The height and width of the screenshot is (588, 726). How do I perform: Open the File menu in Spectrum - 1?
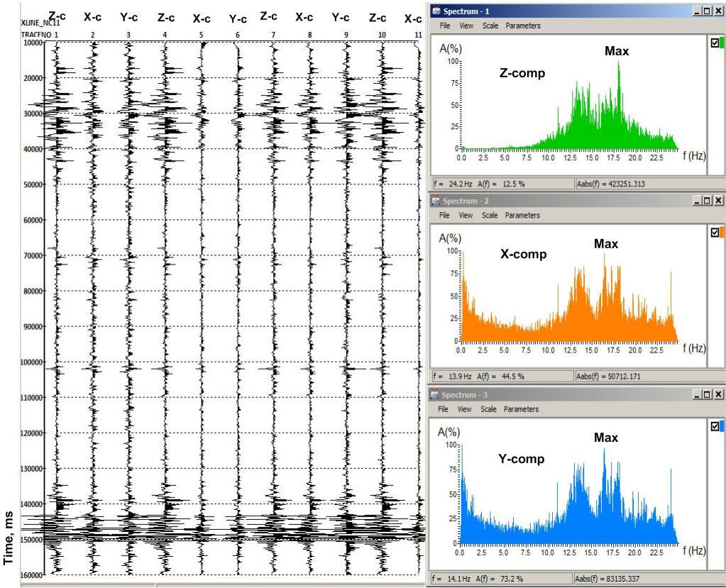[x=445, y=26]
